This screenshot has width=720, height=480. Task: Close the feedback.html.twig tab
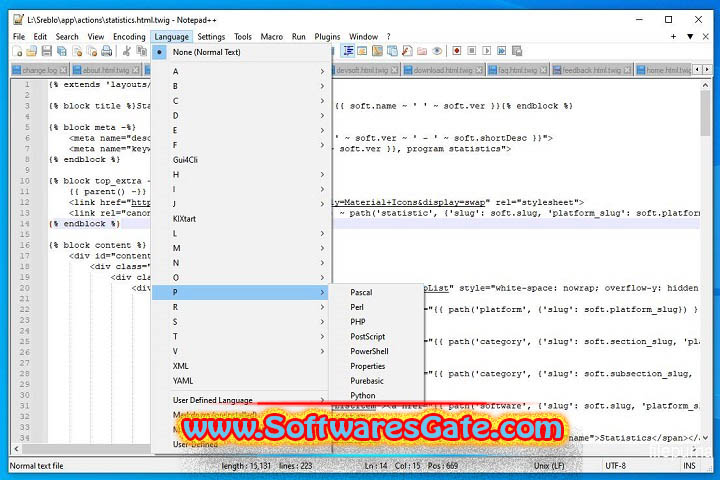(627, 70)
